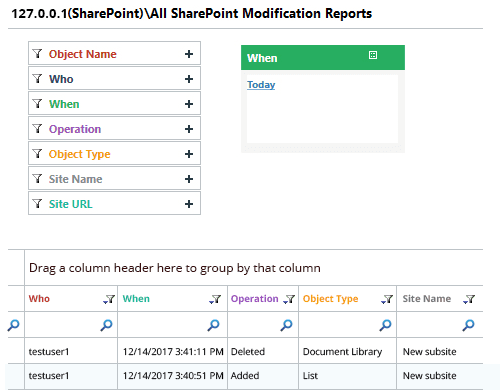Click the search magnifier in Object Type column
Viewport: 500px width, 390px height.
(385, 325)
